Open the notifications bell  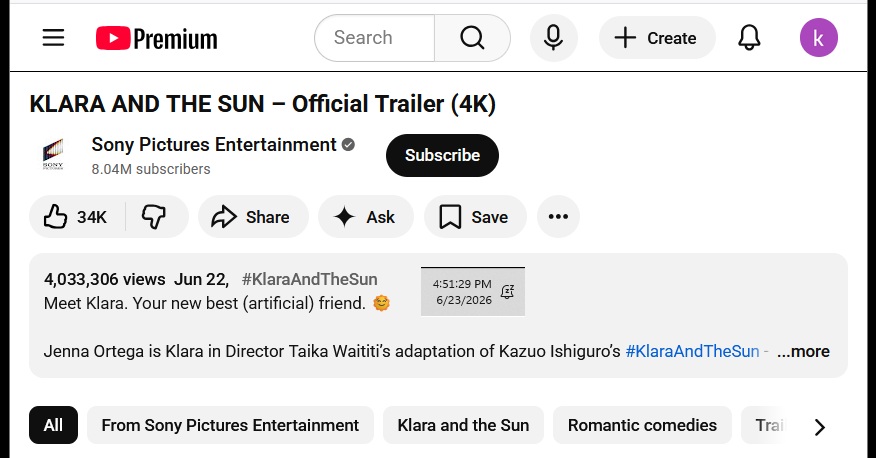(x=749, y=38)
